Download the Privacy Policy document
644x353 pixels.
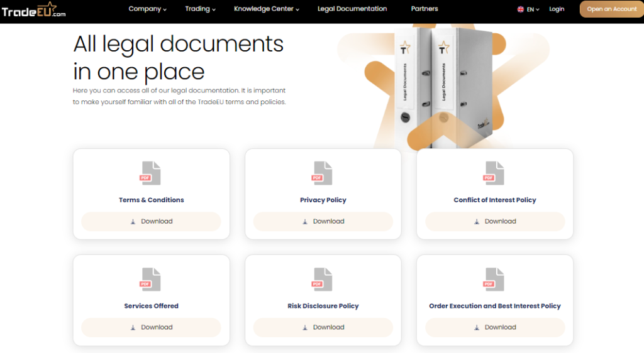pos(323,221)
